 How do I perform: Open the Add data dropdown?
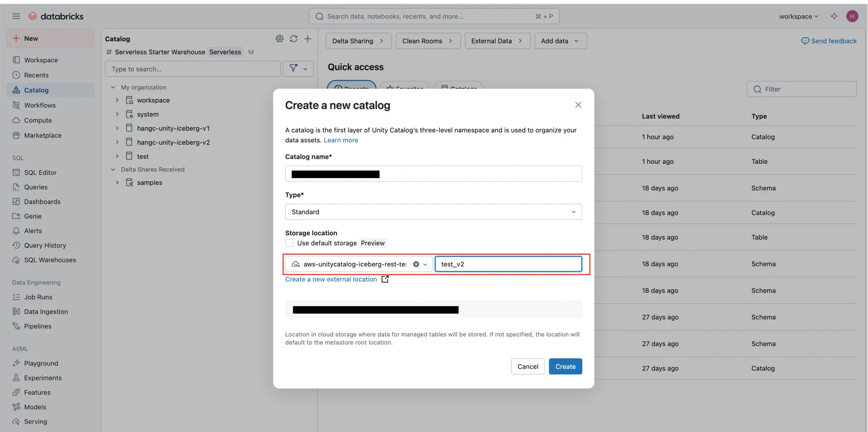pyautogui.click(x=561, y=41)
